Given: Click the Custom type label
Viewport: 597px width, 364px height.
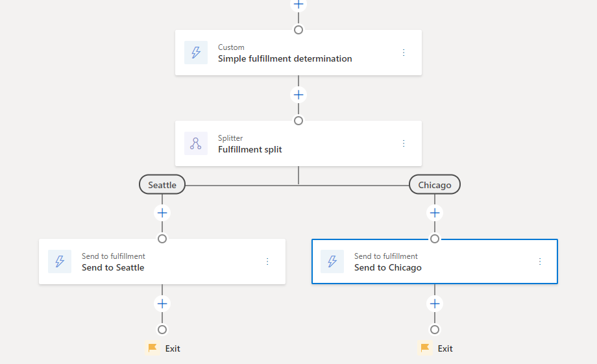Looking at the screenshot, I should (x=231, y=47).
